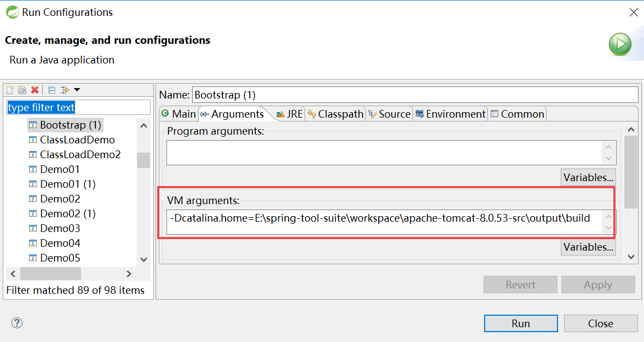Switch to the Main tab
Viewport: 644px width, 342px height.
[x=179, y=114]
